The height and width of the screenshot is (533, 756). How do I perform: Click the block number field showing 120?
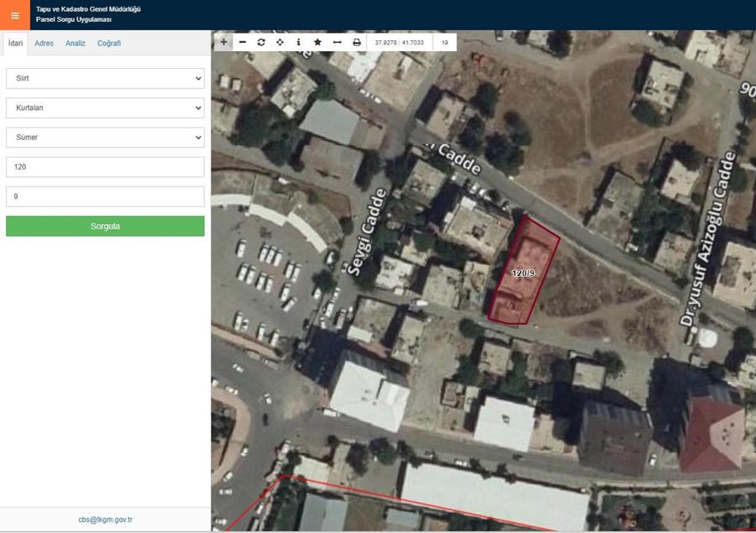(x=105, y=167)
